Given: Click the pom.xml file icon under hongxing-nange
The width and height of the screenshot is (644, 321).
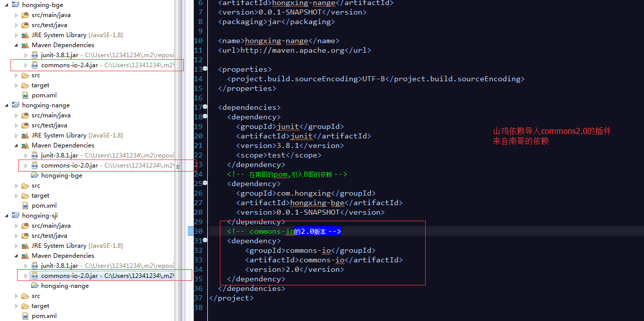Looking at the screenshot, I should (x=25, y=206).
